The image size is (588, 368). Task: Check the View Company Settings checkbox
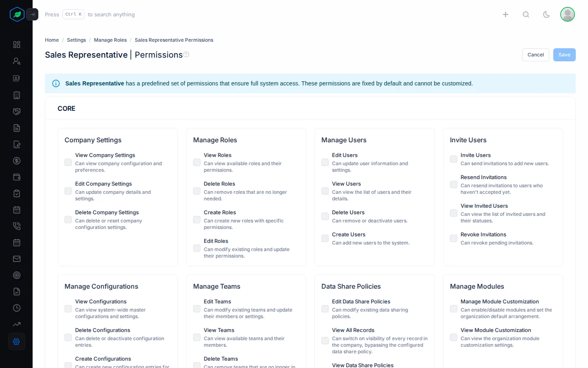68,162
